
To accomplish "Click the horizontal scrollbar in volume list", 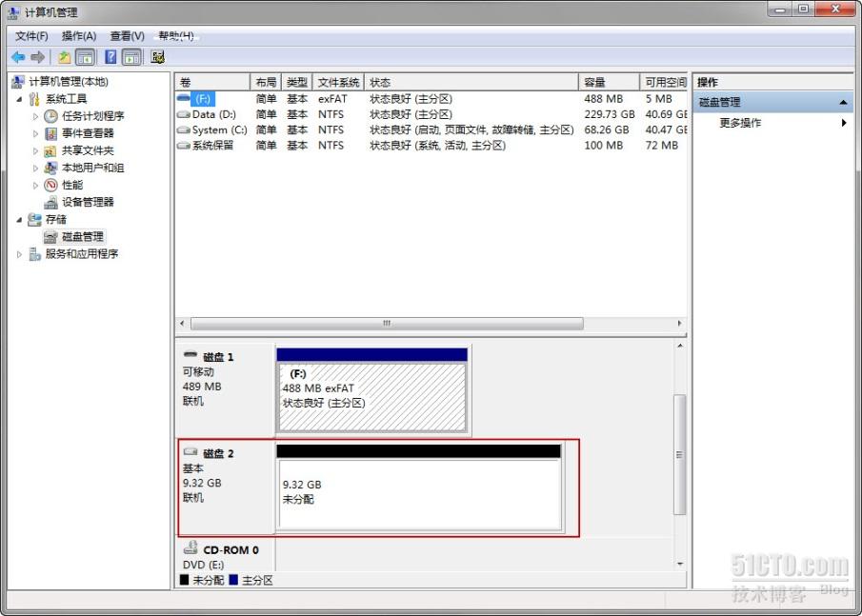I will pyautogui.click(x=387, y=324).
